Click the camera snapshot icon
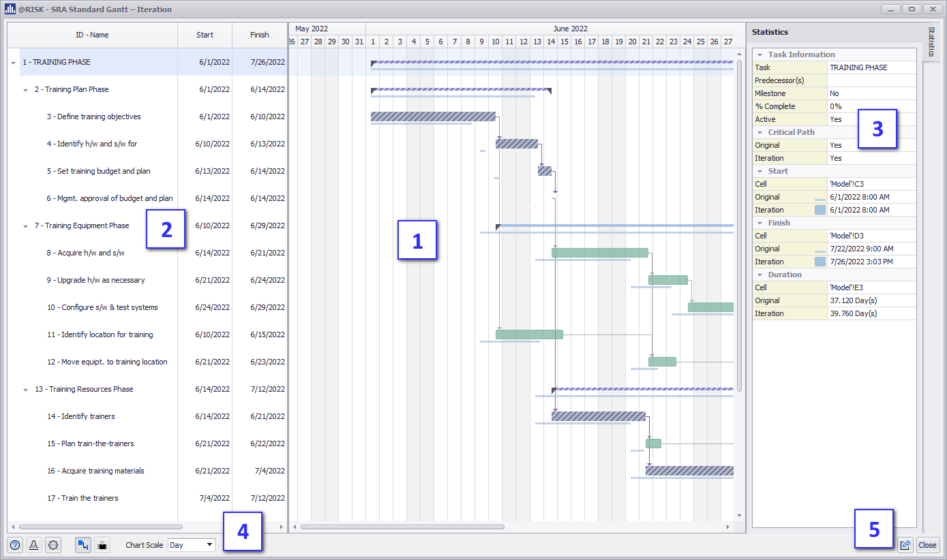Image resolution: width=947 pixels, height=560 pixels. point(103,544)
